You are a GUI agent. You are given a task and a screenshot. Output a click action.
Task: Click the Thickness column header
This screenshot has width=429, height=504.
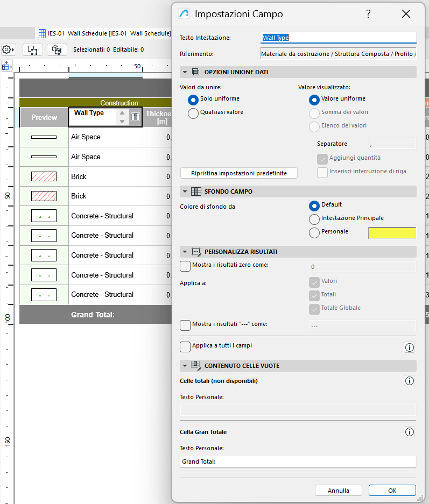158,117
